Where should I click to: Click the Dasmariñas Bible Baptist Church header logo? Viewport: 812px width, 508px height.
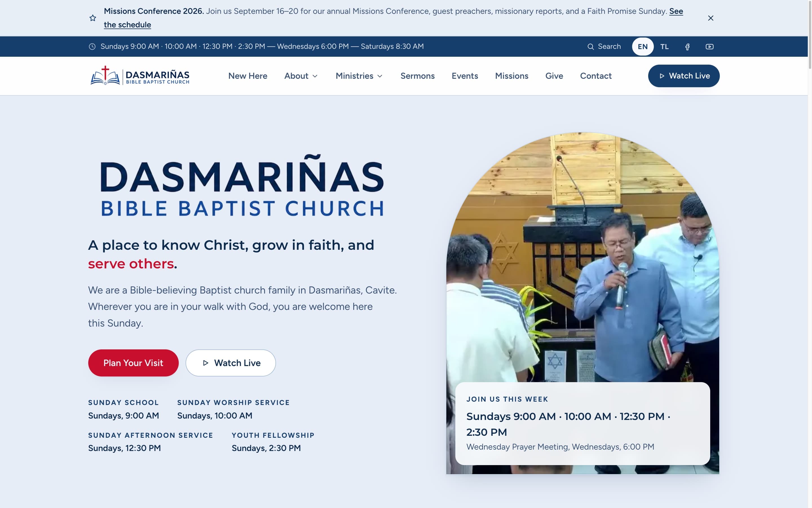(x=140, y=76)
